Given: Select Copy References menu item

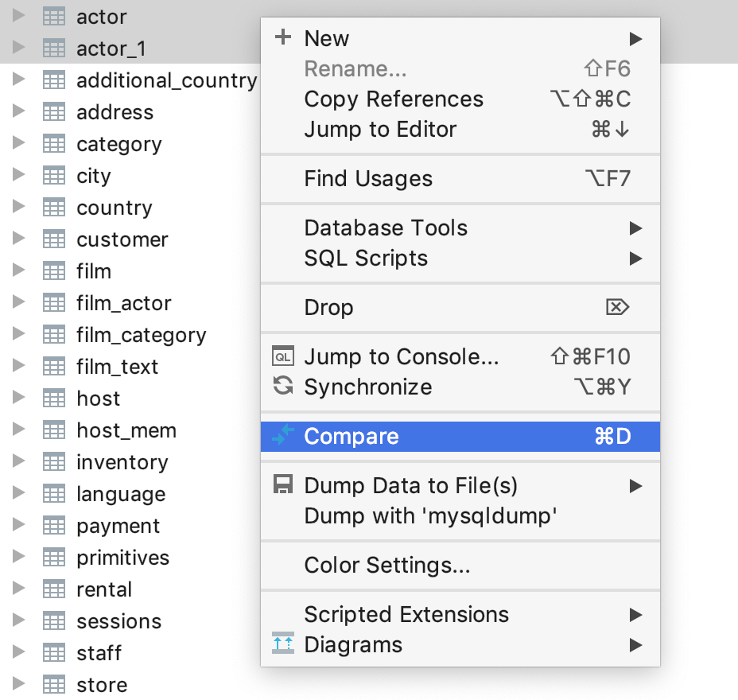Looking at the screenshot, I should coord(460,99).
